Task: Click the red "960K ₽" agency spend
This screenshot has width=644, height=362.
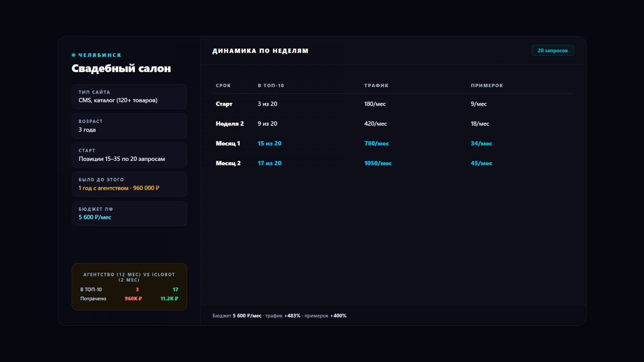Action: tap(133, 298)
